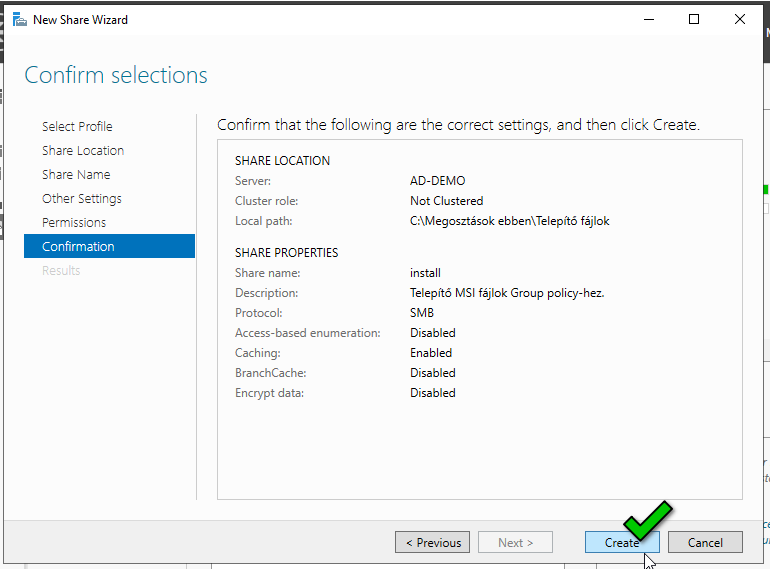
Task: Open the Share Location step
Action: point(83,150)
